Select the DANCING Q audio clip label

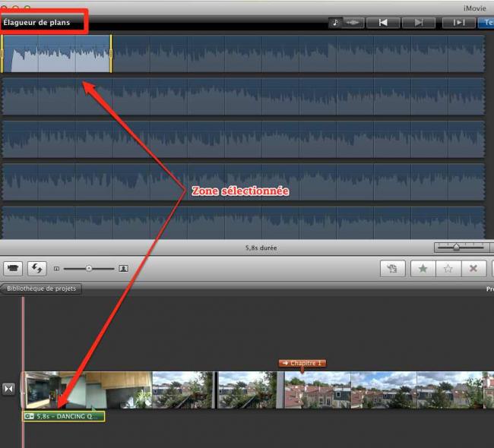click(x=65, y=416)
